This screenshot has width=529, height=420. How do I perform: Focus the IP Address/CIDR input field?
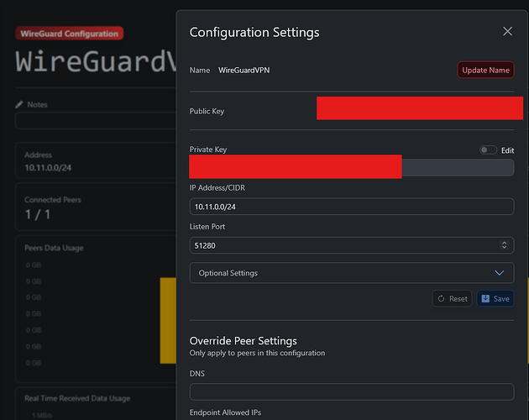pyautogui.click(x=351, y=207)
